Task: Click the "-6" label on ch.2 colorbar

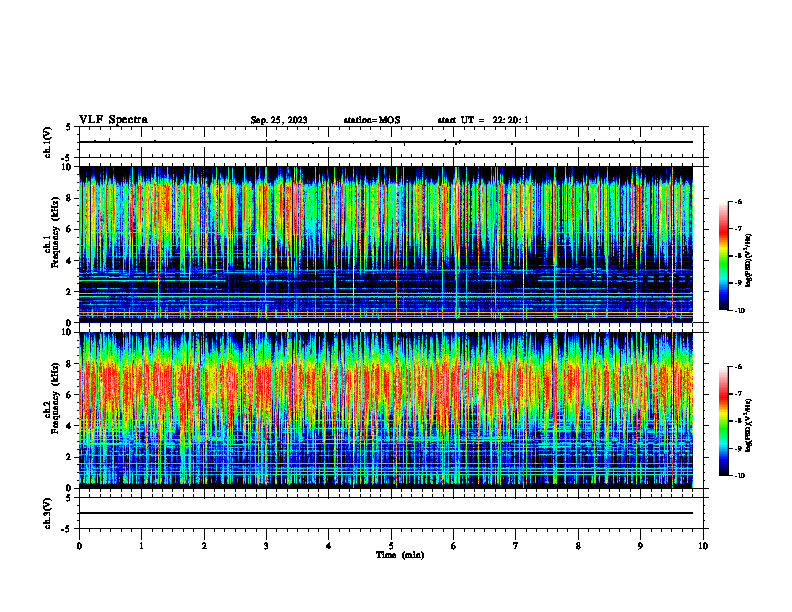Action: coord(738,367)
